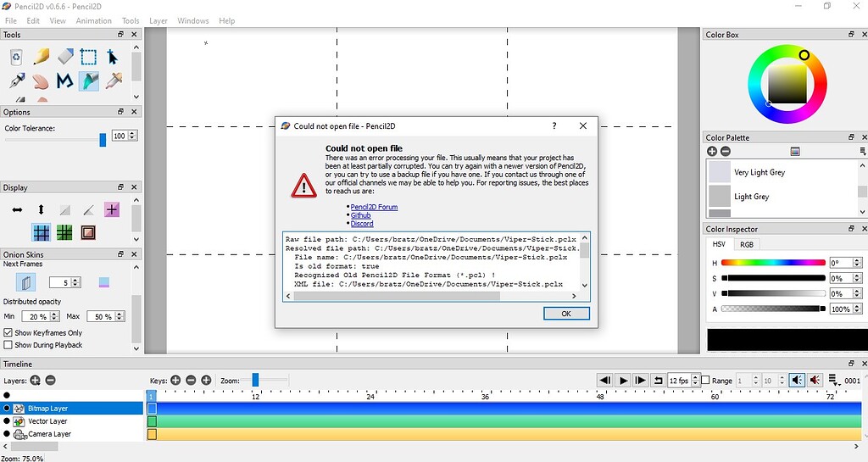Image resolution: width=868 pixels, height=462 pixels.
Task: Select the Move arrow tool
Action: [113, 57]
